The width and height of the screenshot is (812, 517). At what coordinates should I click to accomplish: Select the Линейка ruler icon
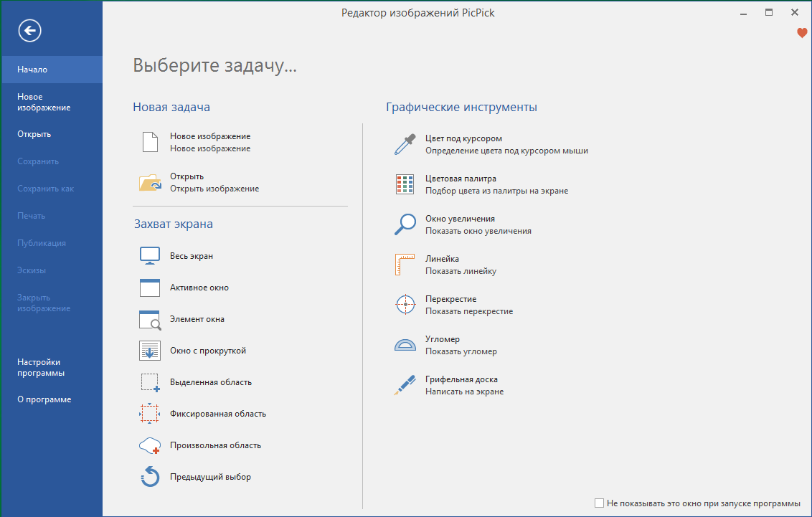tap(405, 265)
